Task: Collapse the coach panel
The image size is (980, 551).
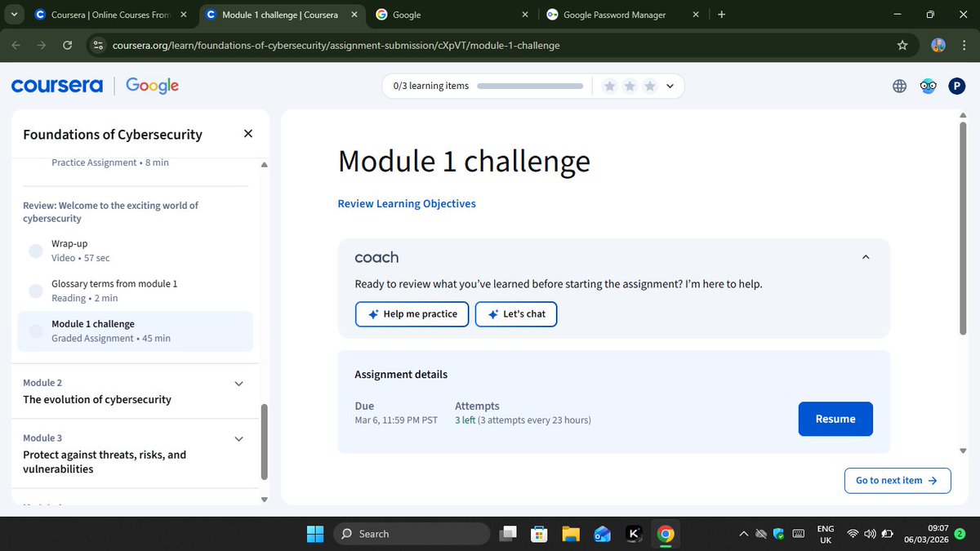Action: [866, 257]
